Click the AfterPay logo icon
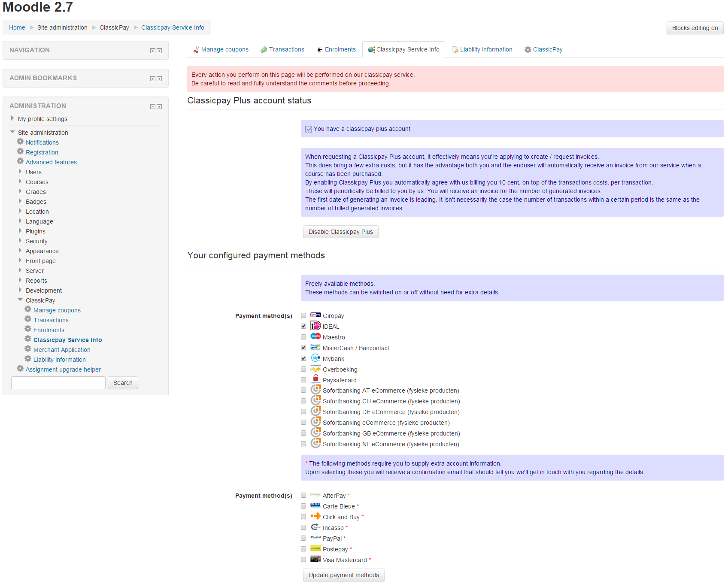Image resolution: width=728 pixels, height=584 pixels. pos(315,495)
